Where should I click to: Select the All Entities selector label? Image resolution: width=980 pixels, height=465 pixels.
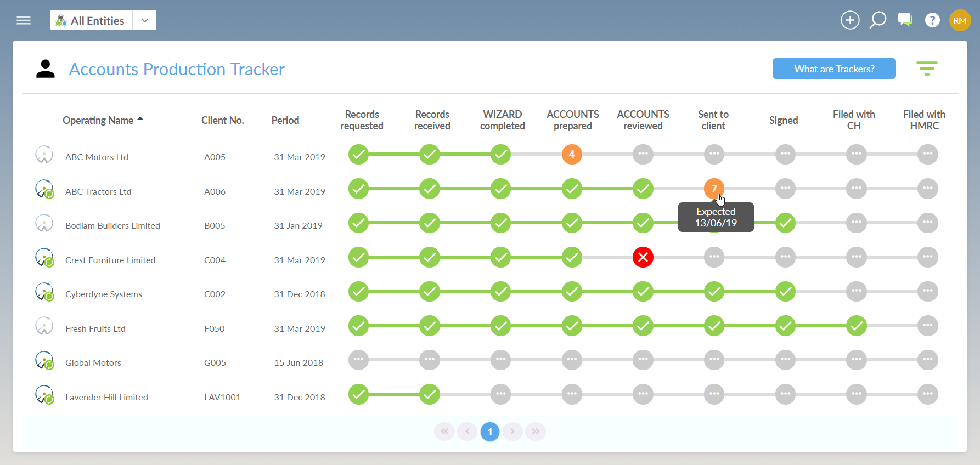click(x=92, y=20)
